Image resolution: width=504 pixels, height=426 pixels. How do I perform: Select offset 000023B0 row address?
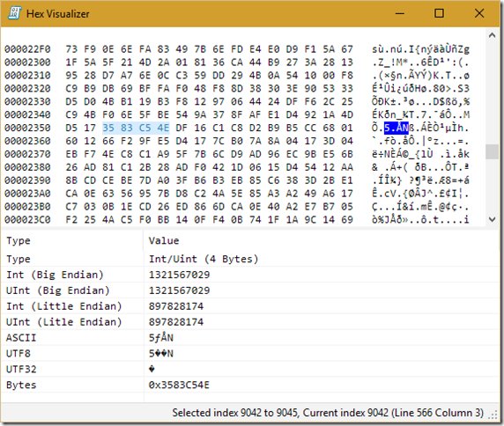27,207
